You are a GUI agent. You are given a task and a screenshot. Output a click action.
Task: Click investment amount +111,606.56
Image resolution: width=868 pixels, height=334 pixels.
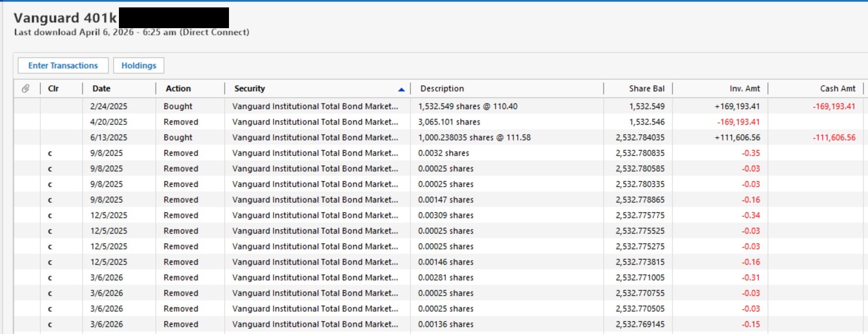click(737, 137)
